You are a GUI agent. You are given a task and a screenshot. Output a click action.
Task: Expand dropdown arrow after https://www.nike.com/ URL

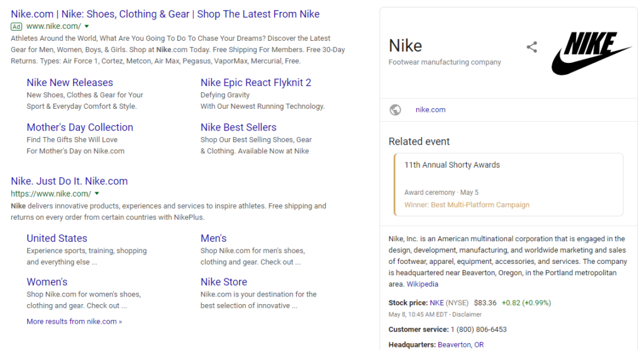97,194
